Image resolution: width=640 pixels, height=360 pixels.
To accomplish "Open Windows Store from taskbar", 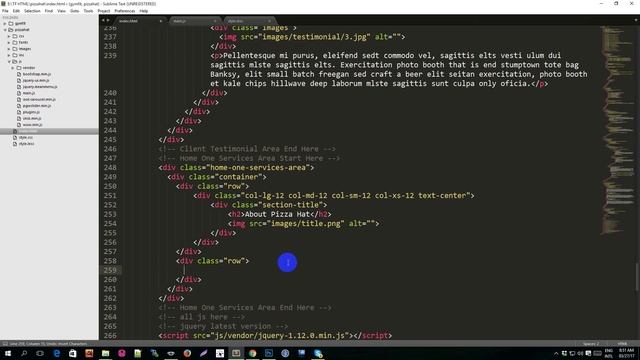I will (x=73, y=353).
